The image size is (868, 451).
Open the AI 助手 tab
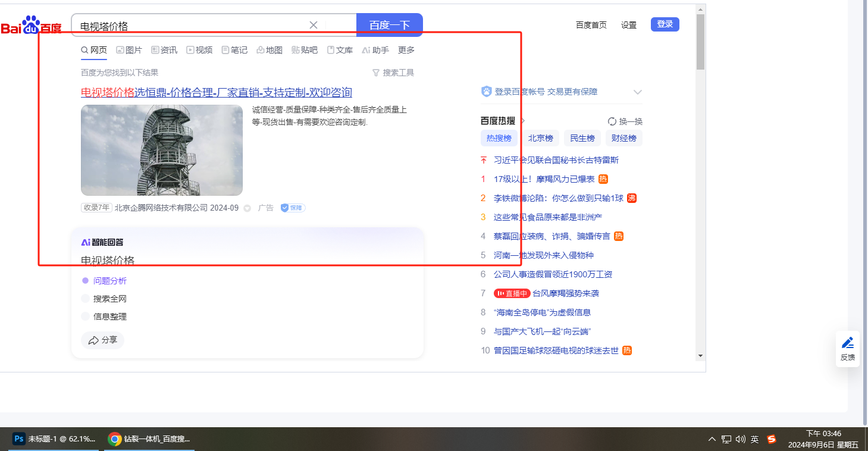375,50
